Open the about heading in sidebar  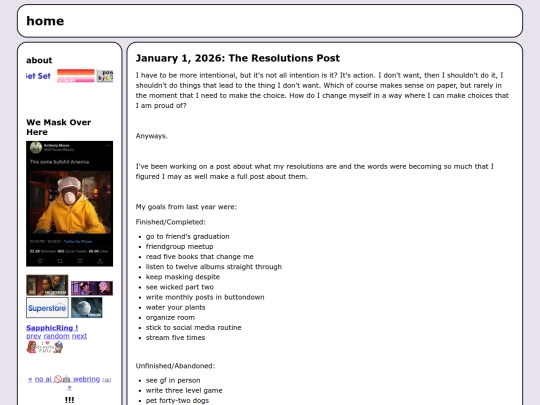(39, 60)
